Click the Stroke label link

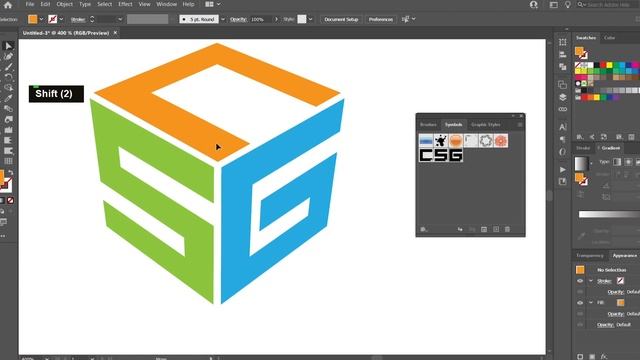(x=78, y=19)
